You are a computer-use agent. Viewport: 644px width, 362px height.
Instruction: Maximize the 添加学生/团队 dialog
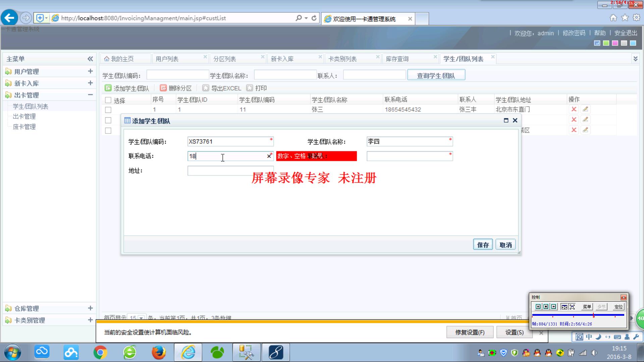click(x=506, y=120)
